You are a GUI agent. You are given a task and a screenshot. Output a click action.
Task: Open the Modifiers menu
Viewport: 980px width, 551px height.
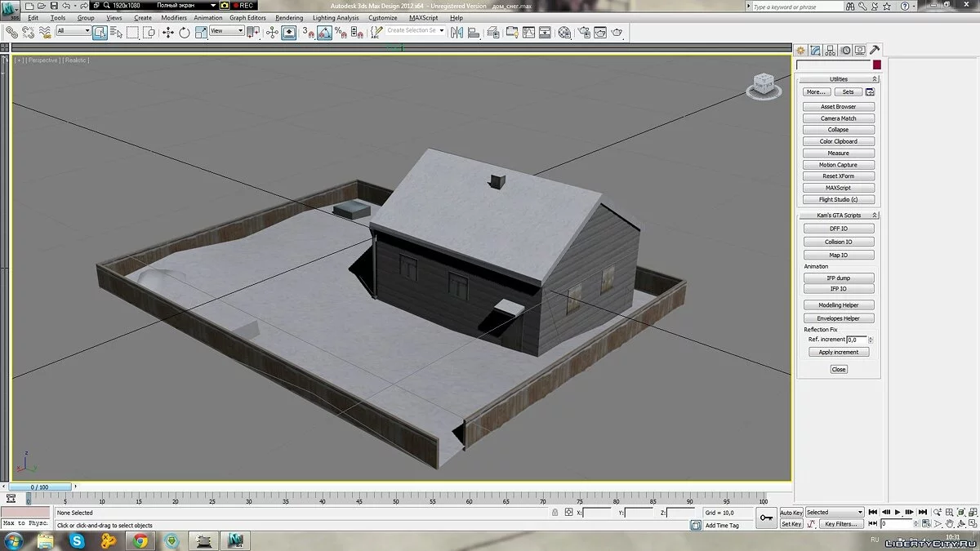tap(173, 18)
